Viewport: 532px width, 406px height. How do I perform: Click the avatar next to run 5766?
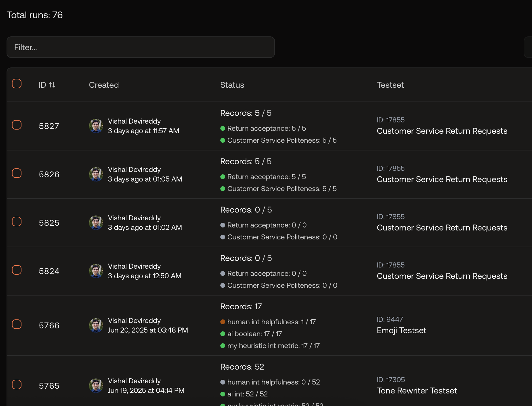pos(96,325)
